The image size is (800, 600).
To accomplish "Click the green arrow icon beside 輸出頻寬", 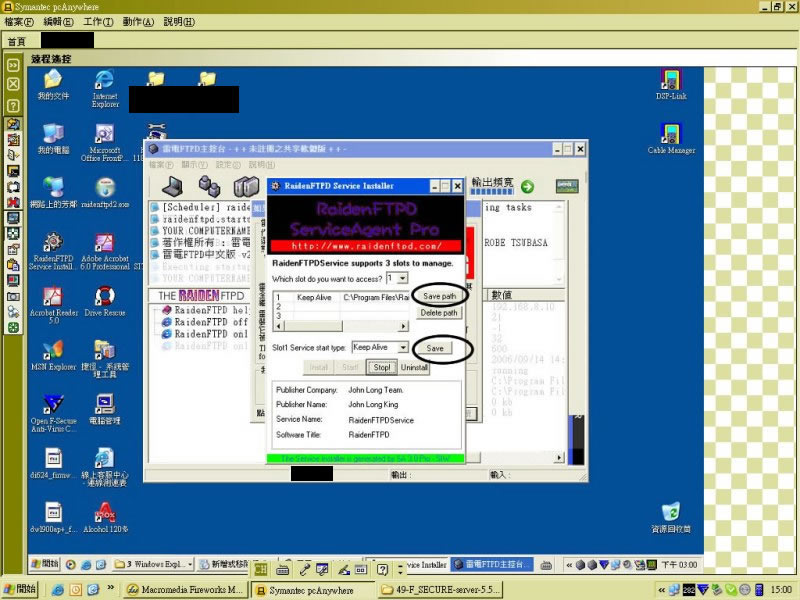I will pos(528,187).
